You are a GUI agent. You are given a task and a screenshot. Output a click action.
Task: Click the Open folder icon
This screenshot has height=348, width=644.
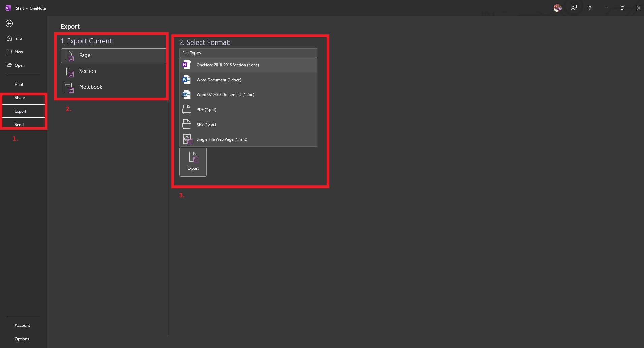(x=9, y=65)
